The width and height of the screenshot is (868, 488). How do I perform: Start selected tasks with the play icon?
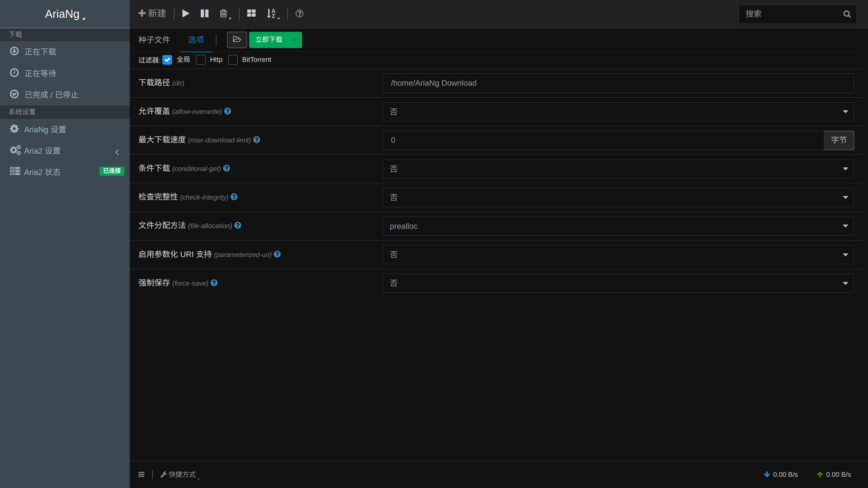(186, 14)
